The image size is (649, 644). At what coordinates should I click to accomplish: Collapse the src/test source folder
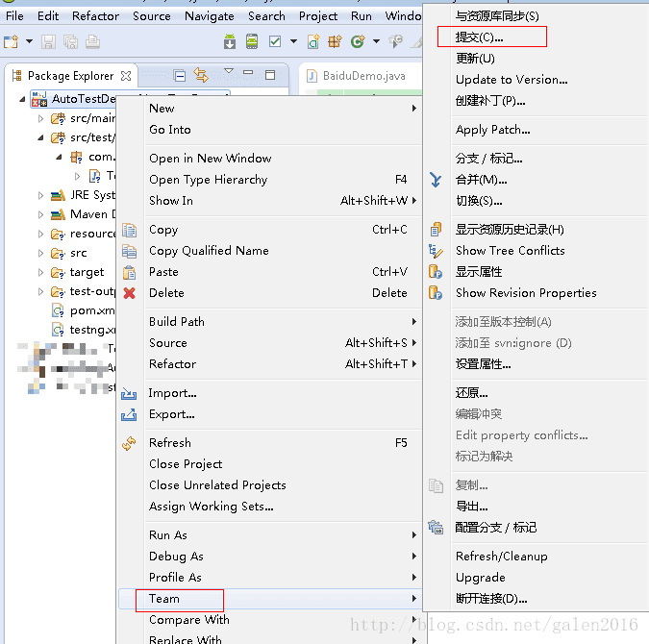pyautogui.click(x=40, y=137)
